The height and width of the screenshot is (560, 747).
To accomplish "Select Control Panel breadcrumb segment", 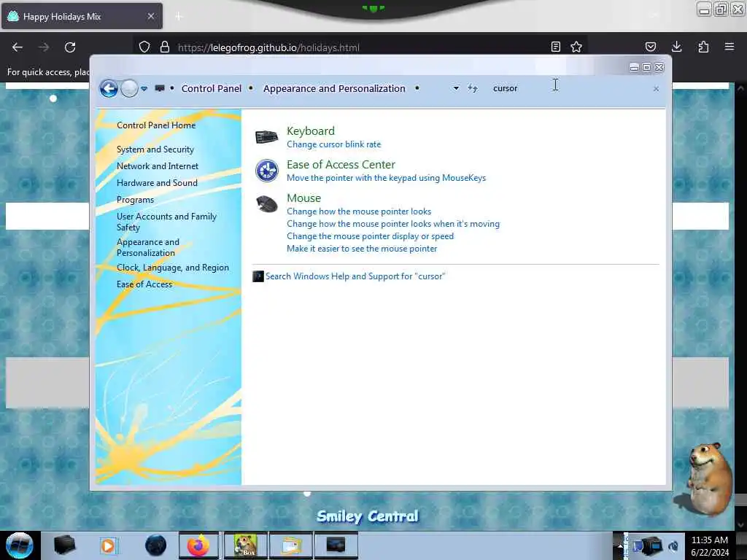I will [211, 88].
